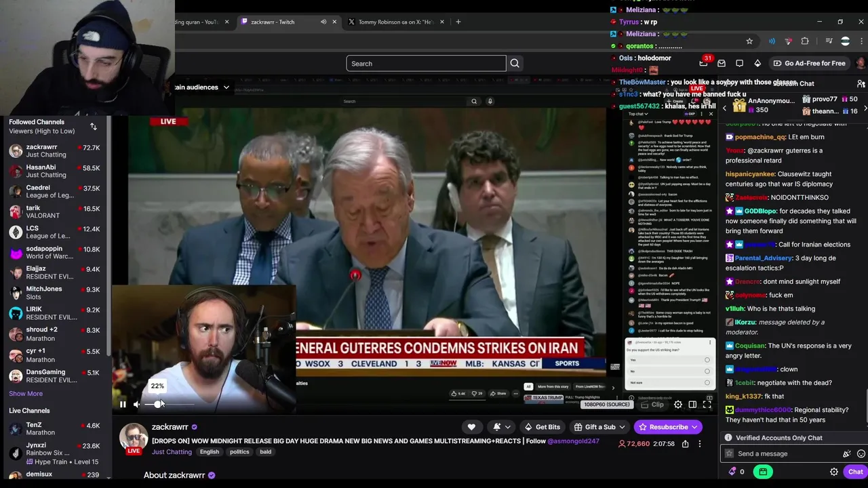Open the browser three-dot menu
Image resolution: width=868 pixels, height=488 pixels.
point(861,41)
